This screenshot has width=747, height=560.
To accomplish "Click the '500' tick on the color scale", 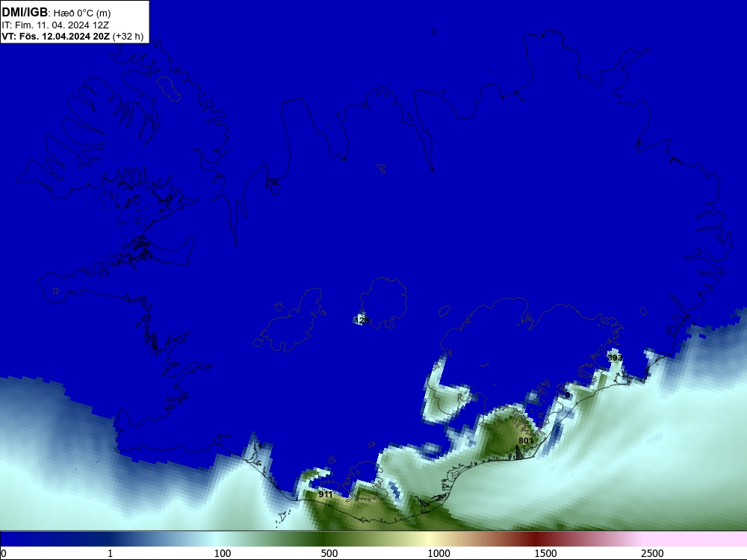I will [x=329, y=553].
